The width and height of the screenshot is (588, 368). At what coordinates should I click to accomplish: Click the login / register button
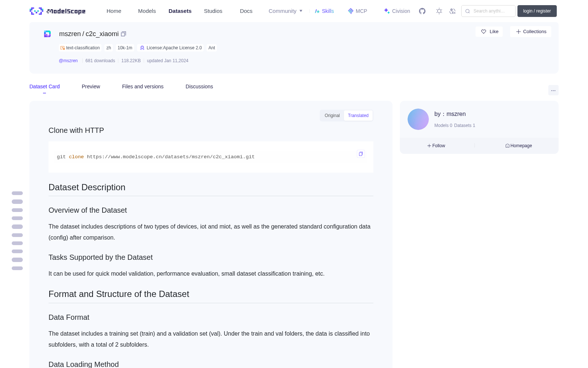(x=537, y=11)
